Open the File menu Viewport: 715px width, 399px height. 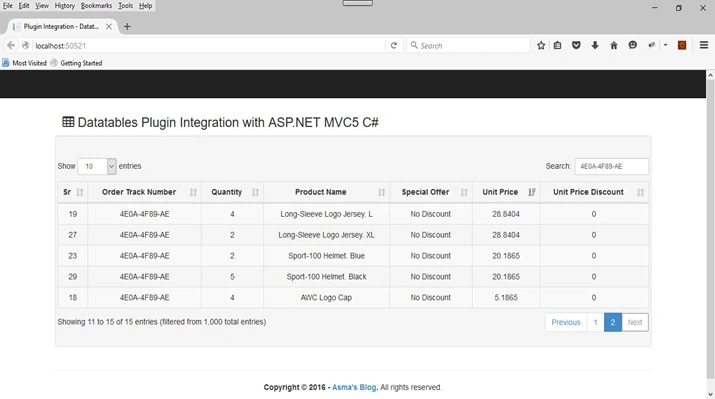click(x=8, y=5)
